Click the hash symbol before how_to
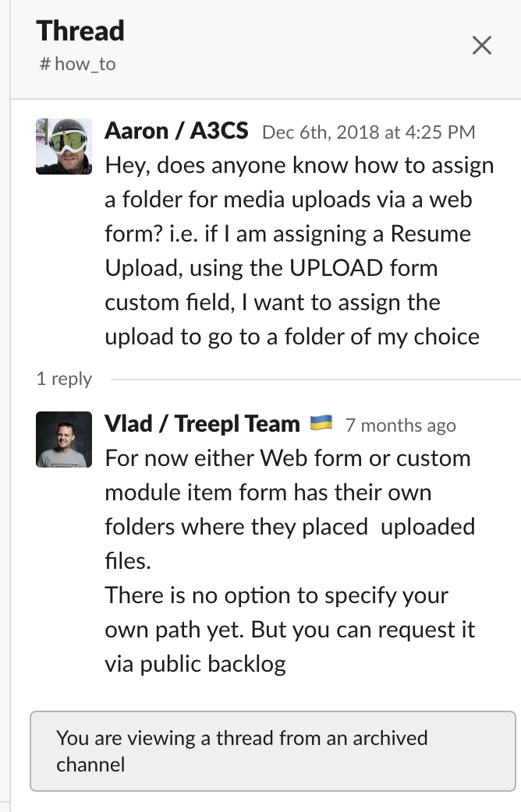521x812 pixels. 45,64
